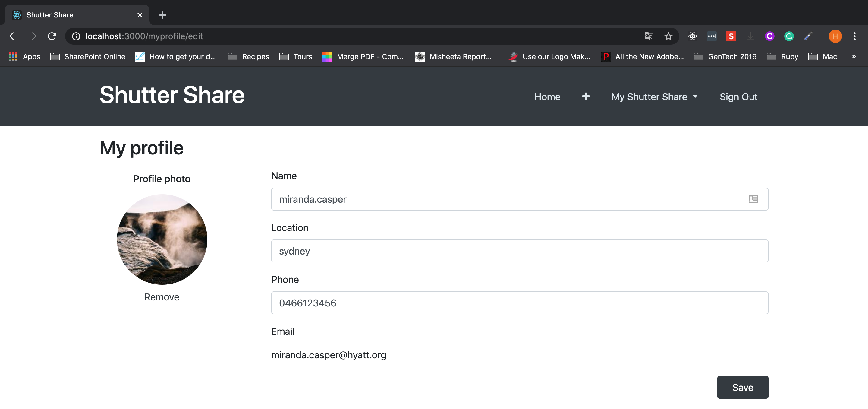868x409 pixels.
Task: Click the Remove profile photo link
Action: coord(162,296)
